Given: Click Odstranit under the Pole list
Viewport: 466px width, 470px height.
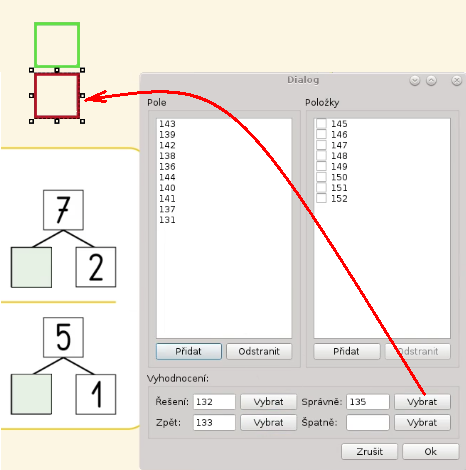Looking at the screenshot, I should [x=259, y=351].
